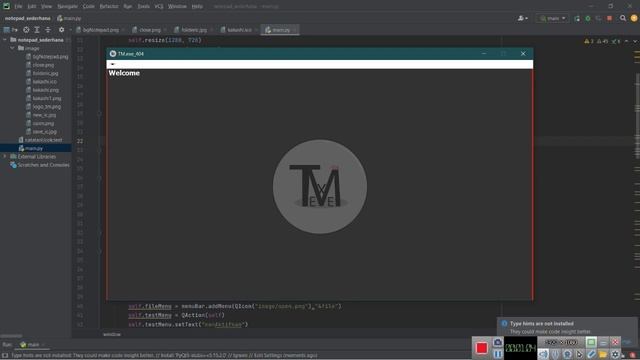
Task: Click the warnings count inspection indicator
Action: point(589,41)
